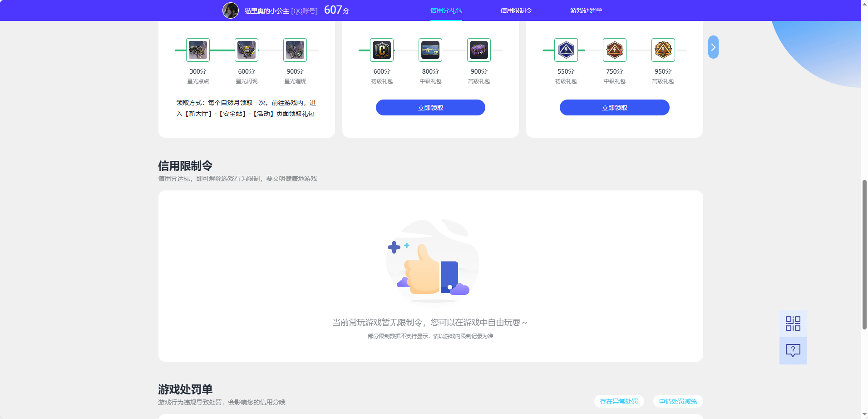Screen dimensions: 868x419
Task: Click the 300分 星光点点 reward icon
Action: 198,50
